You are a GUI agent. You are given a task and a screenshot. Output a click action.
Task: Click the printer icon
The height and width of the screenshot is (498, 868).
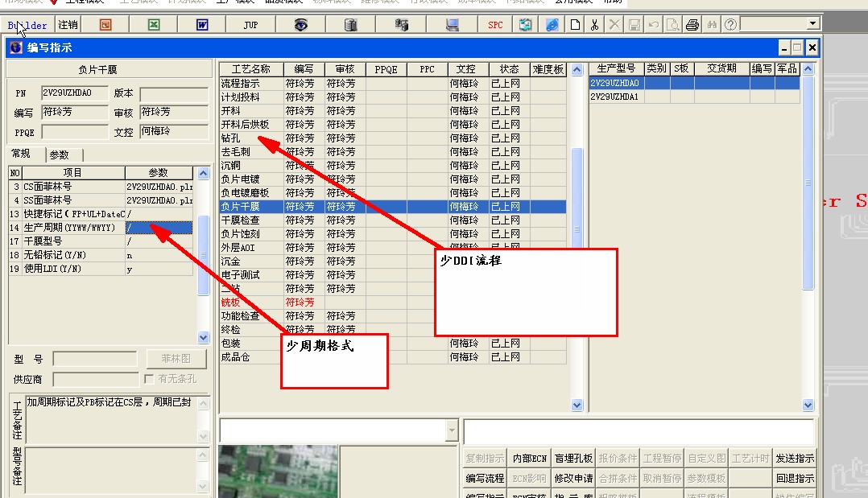(x=692, y=25)
